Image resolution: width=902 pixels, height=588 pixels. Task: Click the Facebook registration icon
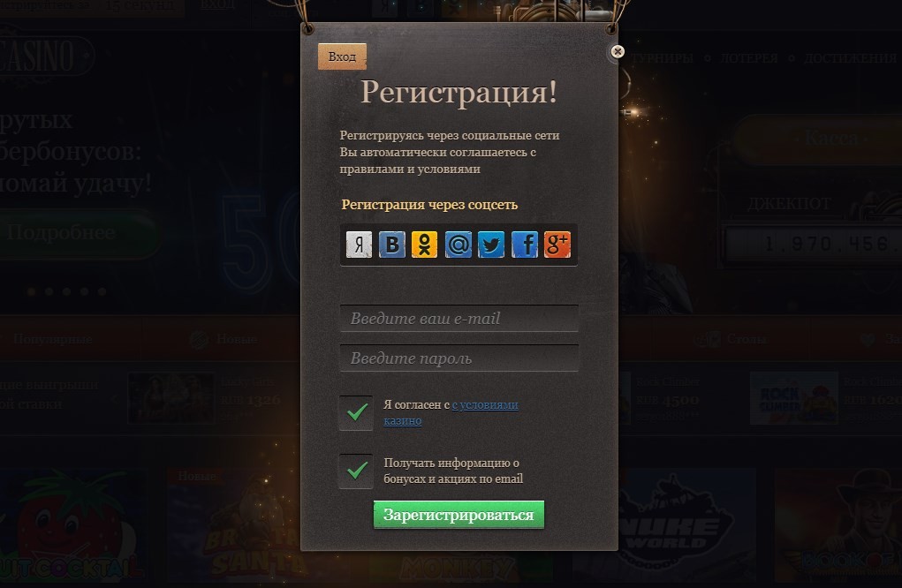pos(525,245)
